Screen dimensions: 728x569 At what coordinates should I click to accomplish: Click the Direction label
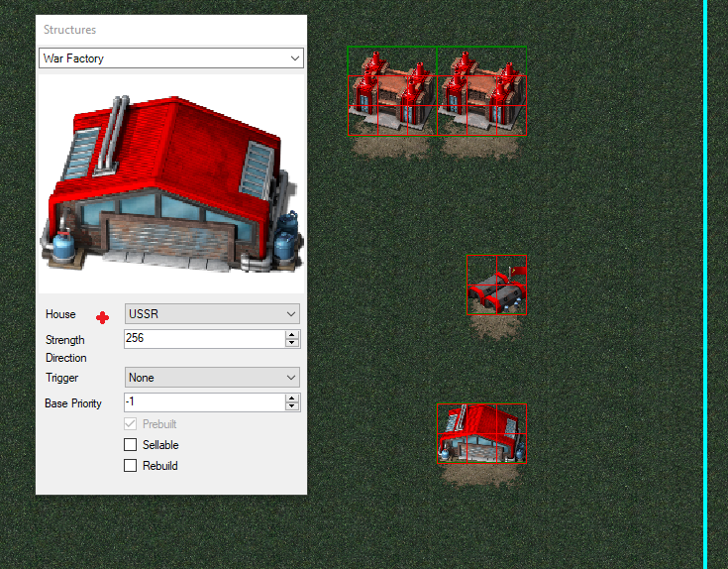click(66, 358)
